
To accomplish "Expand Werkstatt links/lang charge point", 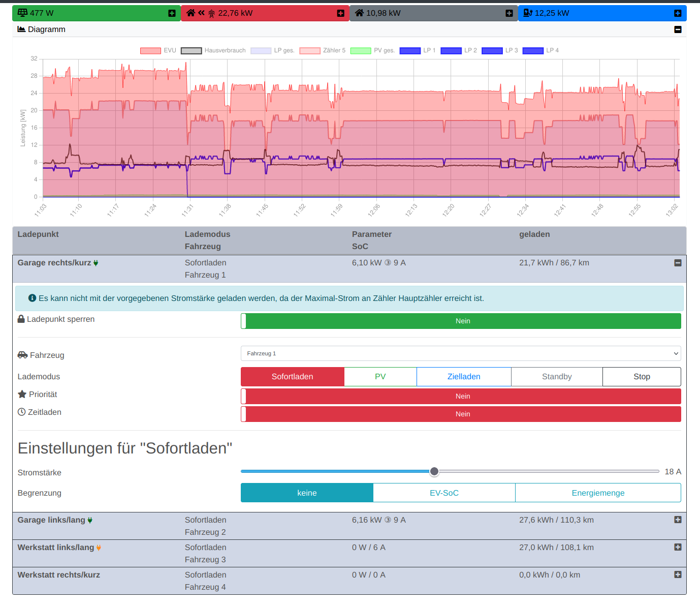I will pos(678,547).
